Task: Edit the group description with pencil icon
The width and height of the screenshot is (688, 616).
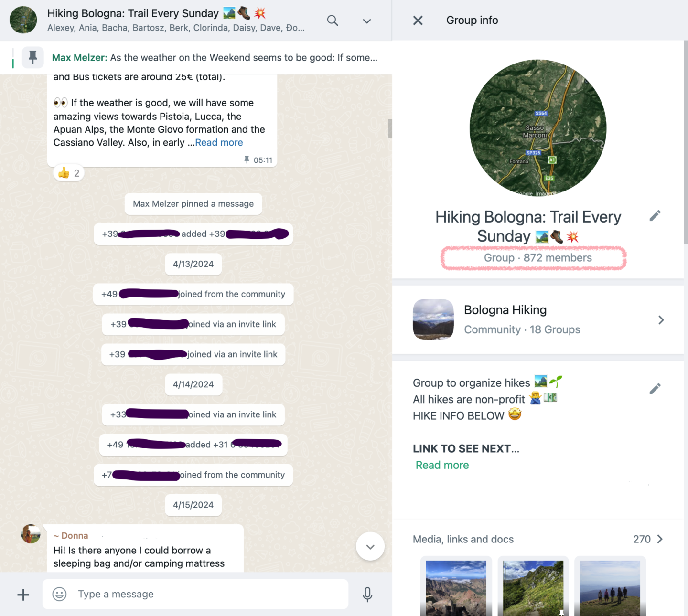Action: click(x=655, y=389)
